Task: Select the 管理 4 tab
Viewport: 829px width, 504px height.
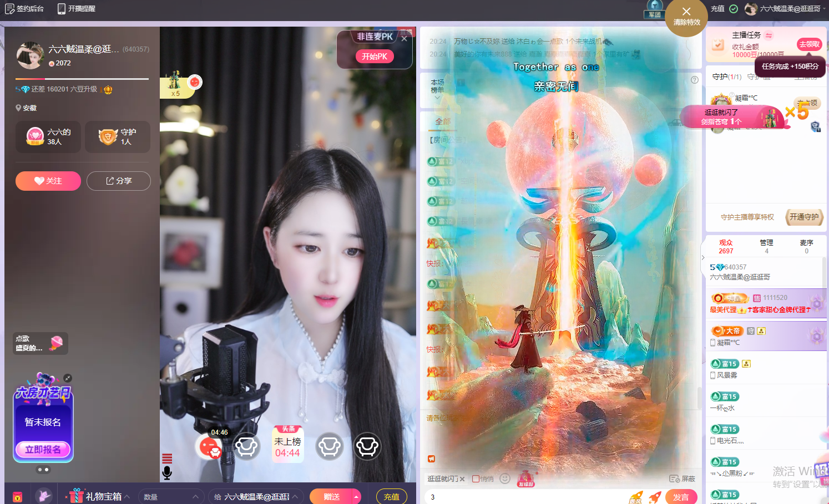Action: click(x=766, y=247)
